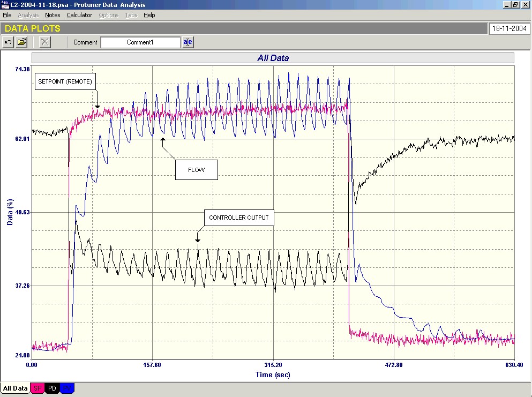Switch to the All Data tab

pos(15,388)
